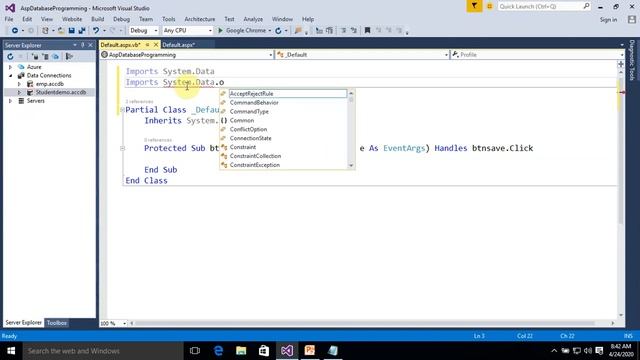
Task: Toggle auto-hide pin of Server Explorer
Action: click(82, 45)
